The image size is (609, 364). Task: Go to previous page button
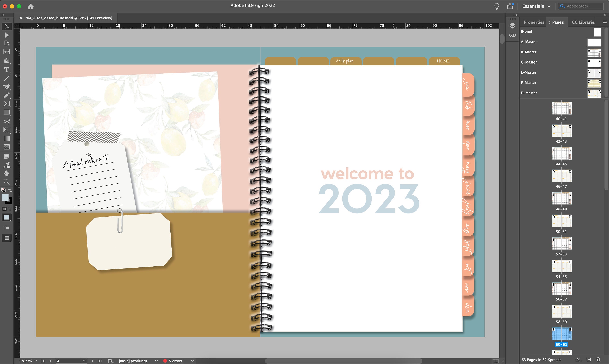pyautogui.click(x=50, y=361)
